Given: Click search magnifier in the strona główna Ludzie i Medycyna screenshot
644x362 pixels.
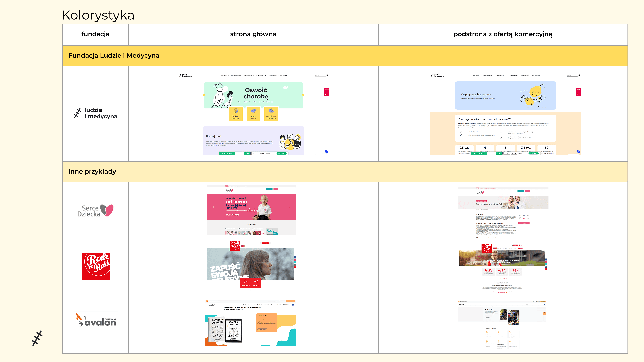Looking at the screenshot, I should [x=327, y=75].
